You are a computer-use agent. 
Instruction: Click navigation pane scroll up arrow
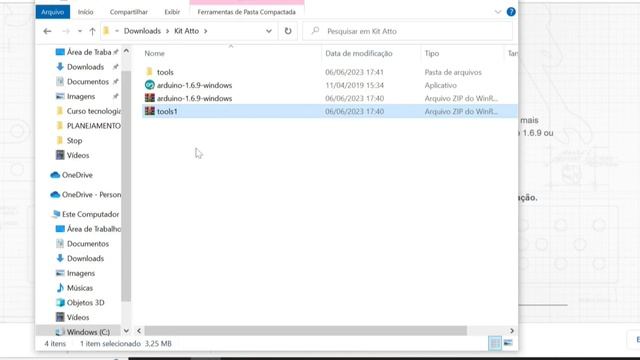tap(126, 51)
